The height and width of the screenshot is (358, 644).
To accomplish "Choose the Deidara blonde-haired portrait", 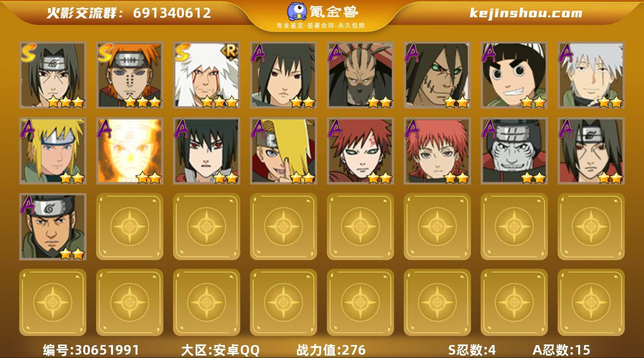I will click(x=284, y=151).
